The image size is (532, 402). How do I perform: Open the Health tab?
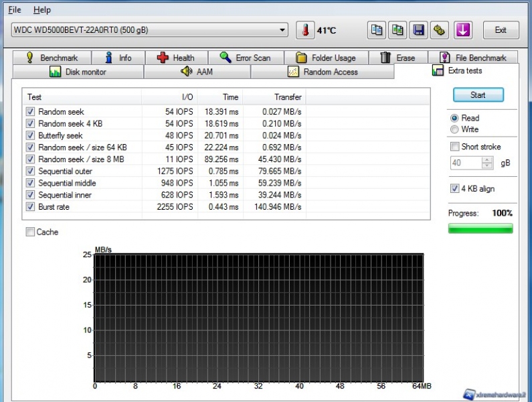175,58
